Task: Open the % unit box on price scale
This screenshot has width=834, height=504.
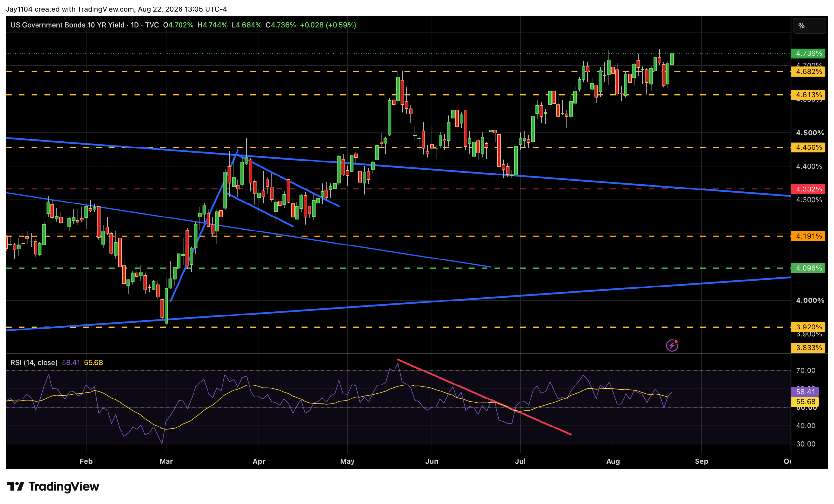Action: click(809, 26)
